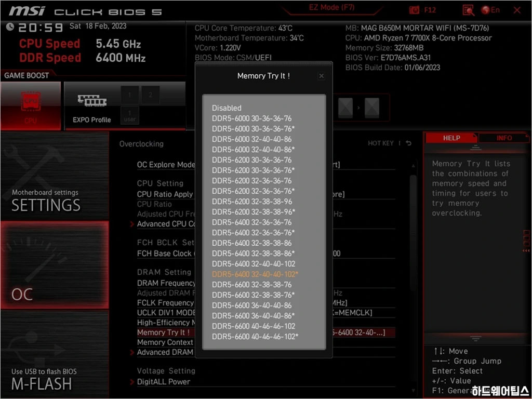
Task: Choose DDR5-6200 32-38-38-96 without asterisk
Action: (252, 202)
